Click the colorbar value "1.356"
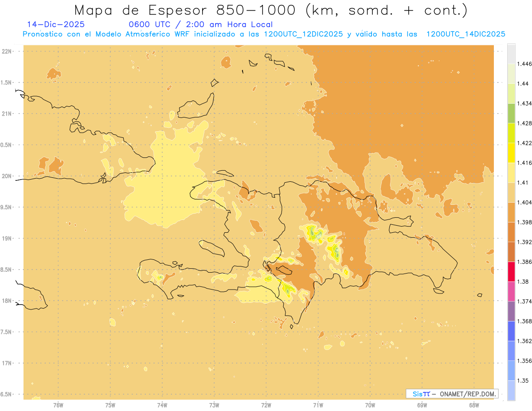532x411 pixels. click(524, 361)
